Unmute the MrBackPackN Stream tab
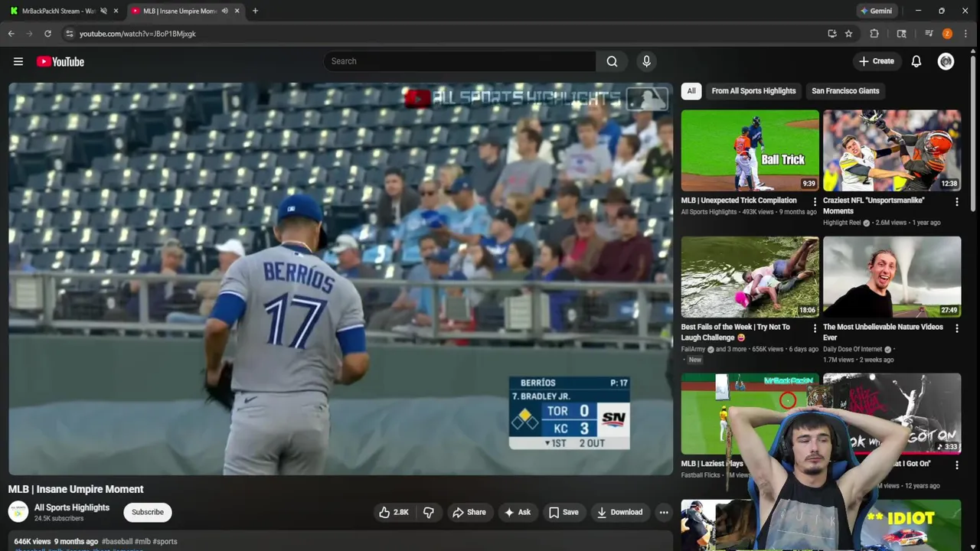The width and height of the screenshot is (980, 551). click(103, 11)
